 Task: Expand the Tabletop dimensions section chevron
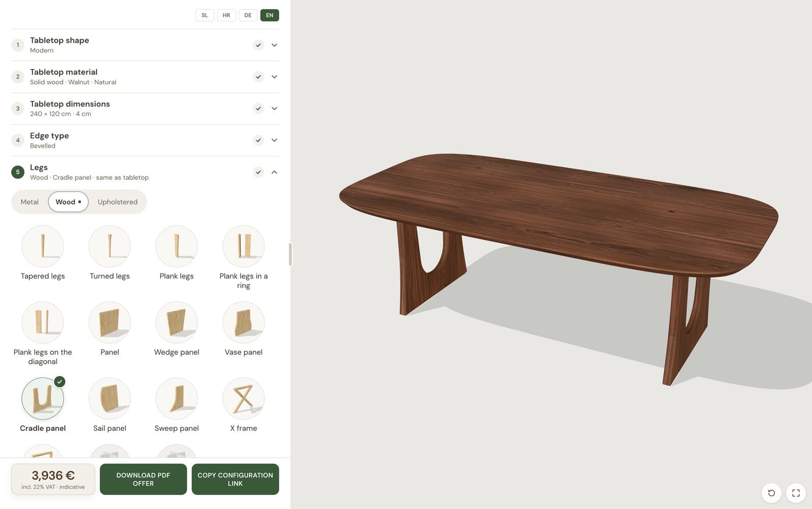pyautogui.click(x=275, y=109)
